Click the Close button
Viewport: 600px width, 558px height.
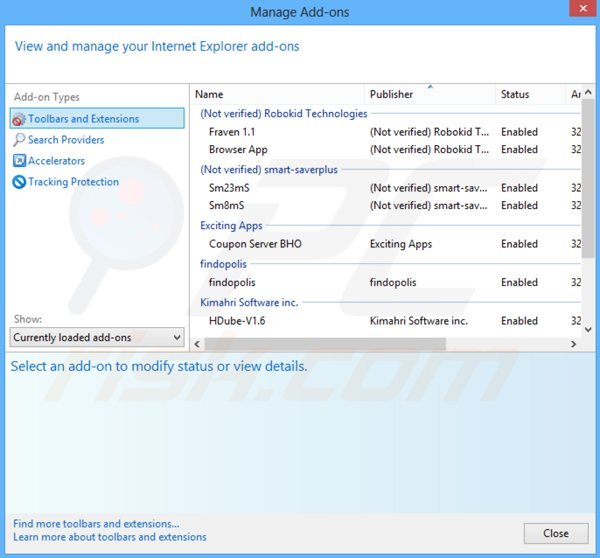(x=556, y=533)
